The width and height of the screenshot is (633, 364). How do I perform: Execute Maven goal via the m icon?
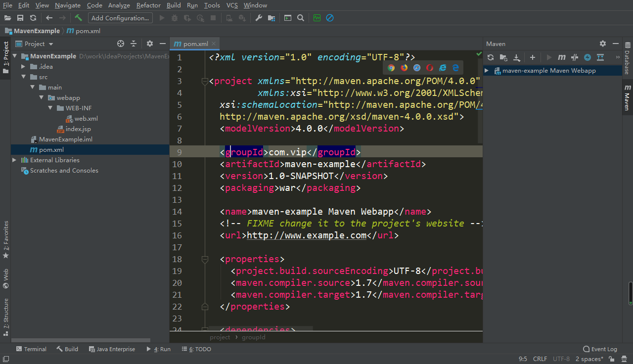(562, 57)
